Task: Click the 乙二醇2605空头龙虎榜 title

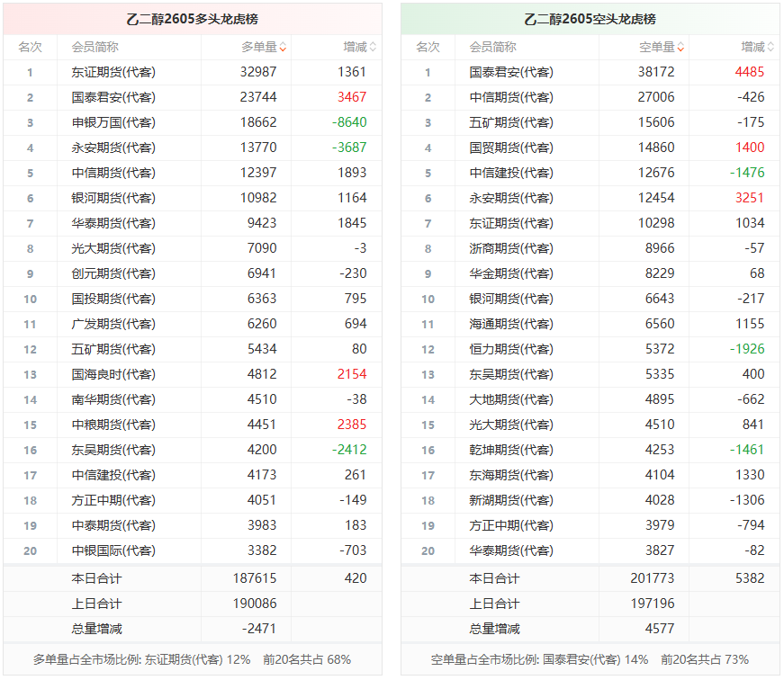Action: pos(590,19)
